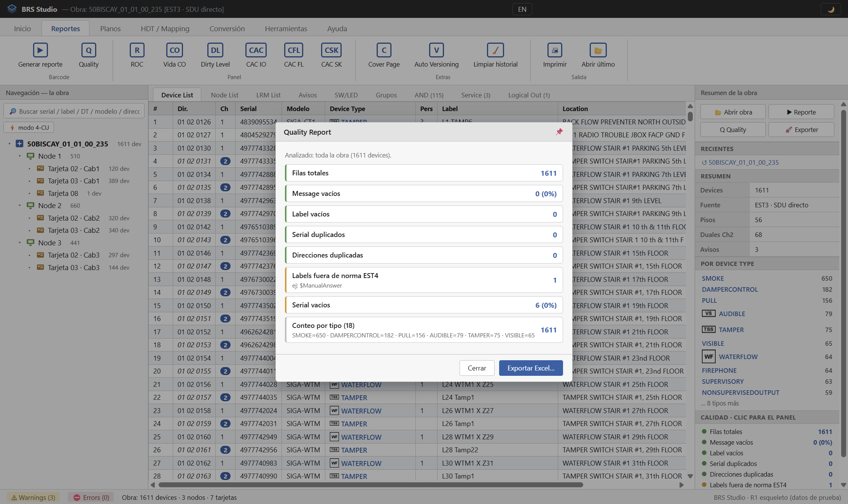Screen dimensions: 848x504
Task: Collapse the Node 2 tree branch
Action: (20, 205)
